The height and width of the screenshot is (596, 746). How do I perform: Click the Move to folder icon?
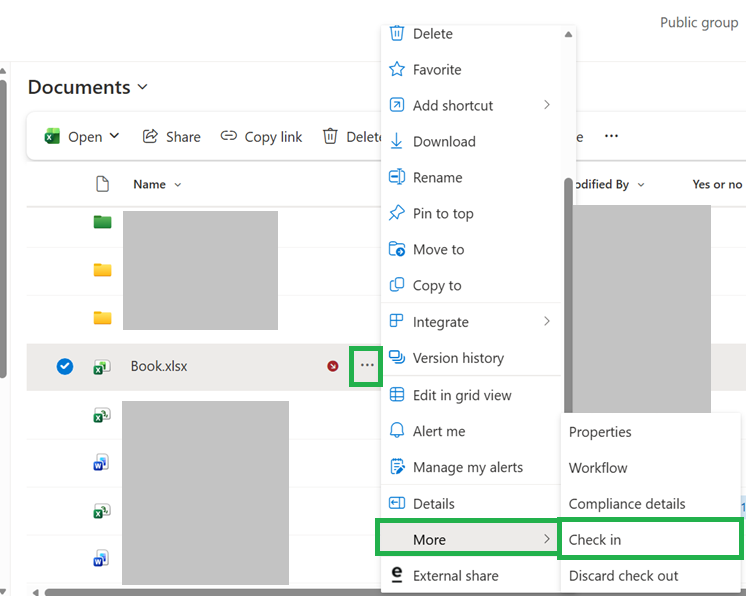[x=397, y=249]
